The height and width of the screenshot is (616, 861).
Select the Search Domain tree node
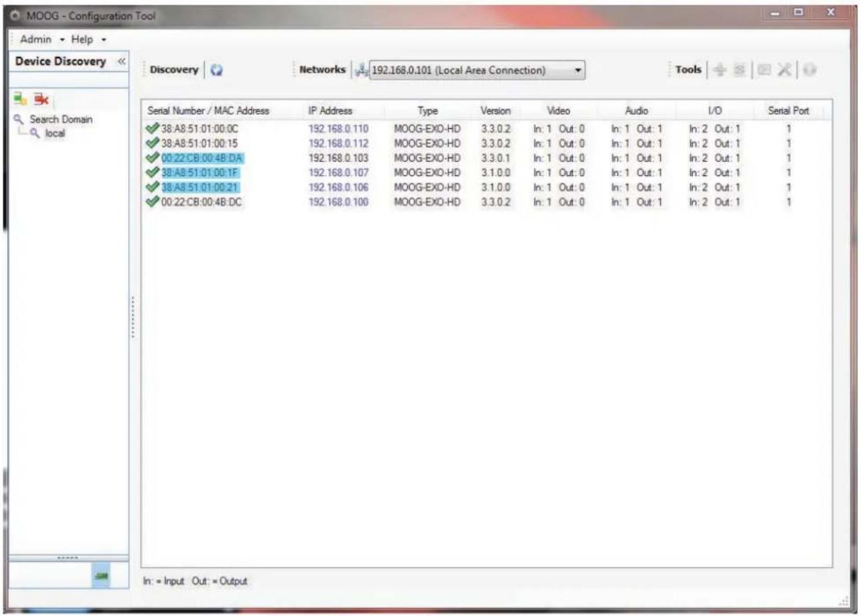point(61,120)
